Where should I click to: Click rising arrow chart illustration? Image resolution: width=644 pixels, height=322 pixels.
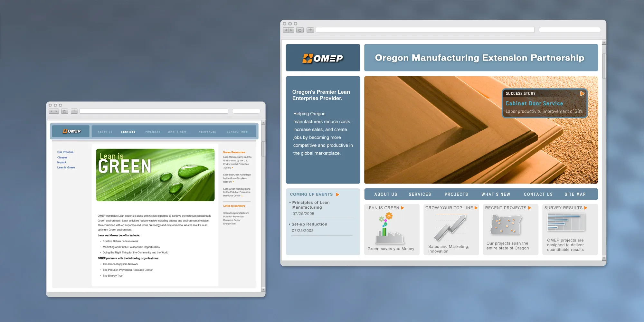point(450,228)
